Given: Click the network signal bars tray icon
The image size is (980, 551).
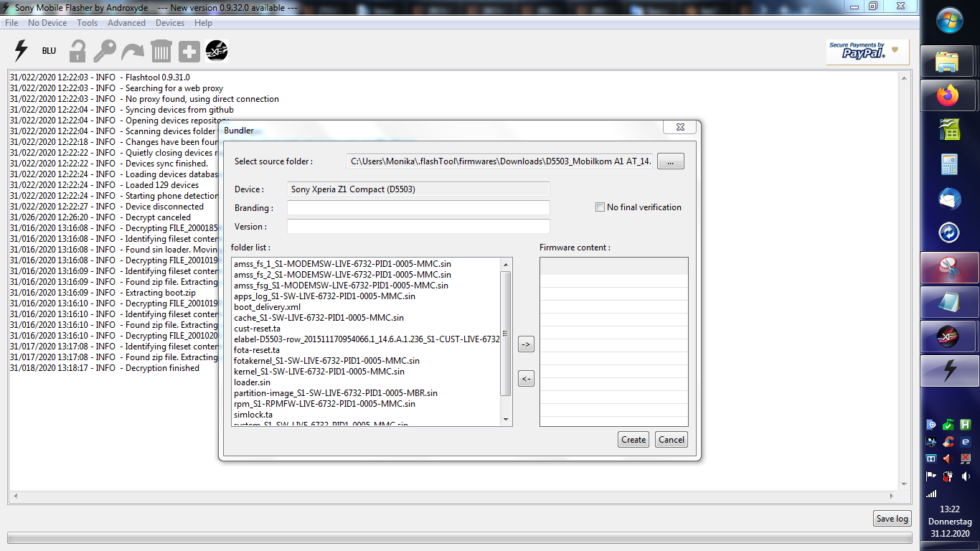Looking at the screenshot, I should [931, 494].
